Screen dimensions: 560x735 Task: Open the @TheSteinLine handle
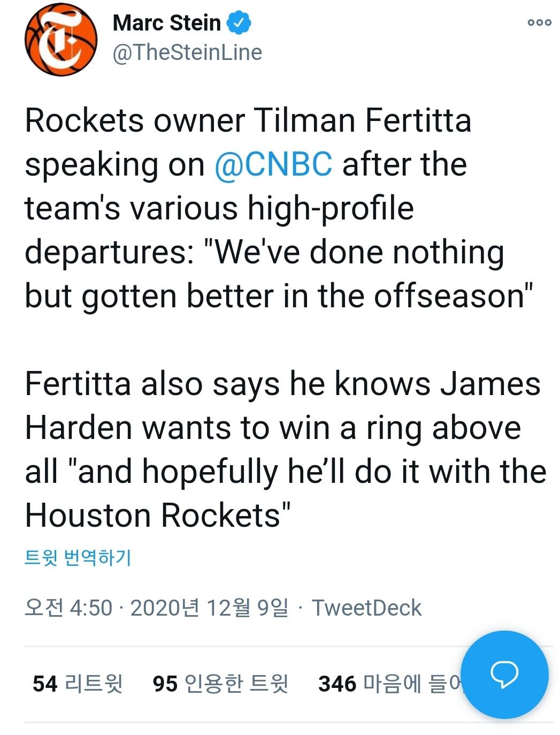[x=187, y=52]
